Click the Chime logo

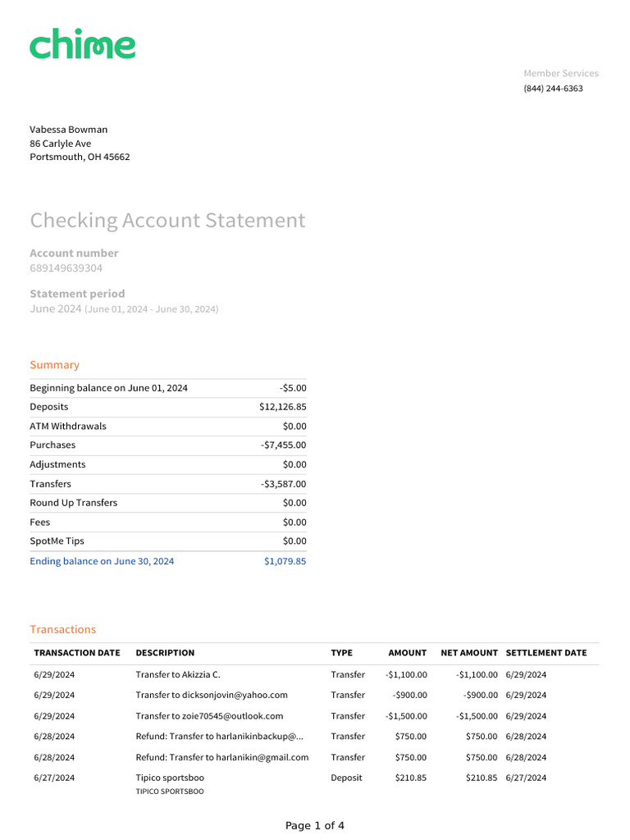coord(83,44)
